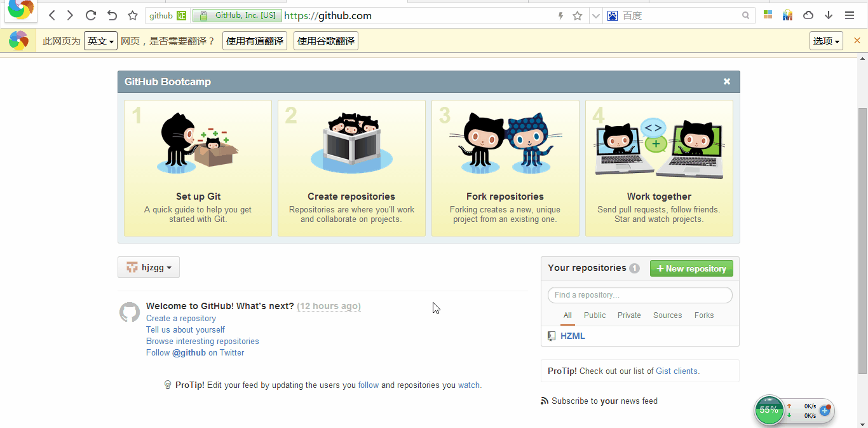Focus the Find a repository field
This screenshot has height=428, width=868.
pos(640,295)
